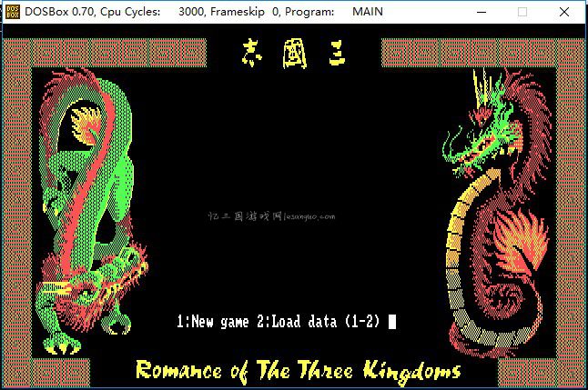Screen dimensions: 588x390
Task: Click the yellow Chinese title characters
Action: click(293, 54)
